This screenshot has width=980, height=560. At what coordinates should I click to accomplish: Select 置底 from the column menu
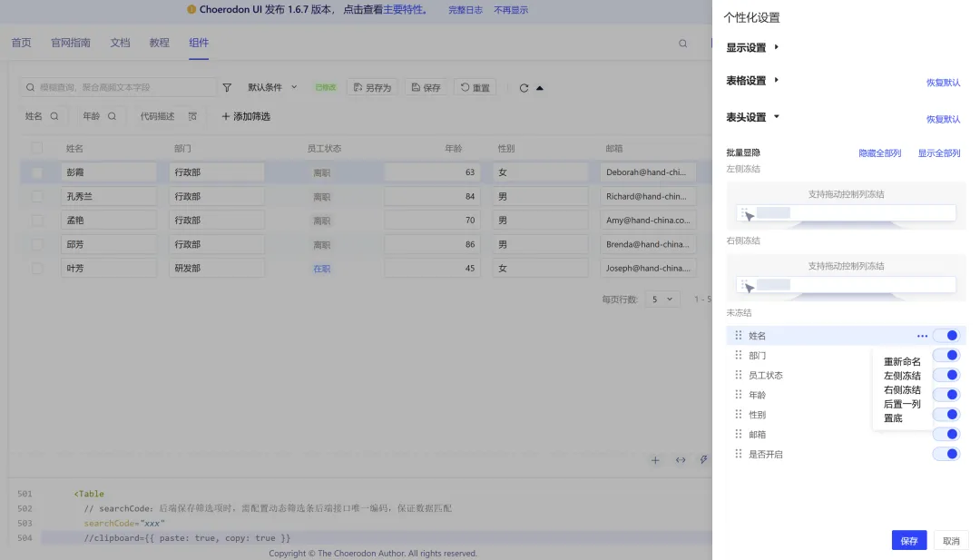(x=893, y=418)
